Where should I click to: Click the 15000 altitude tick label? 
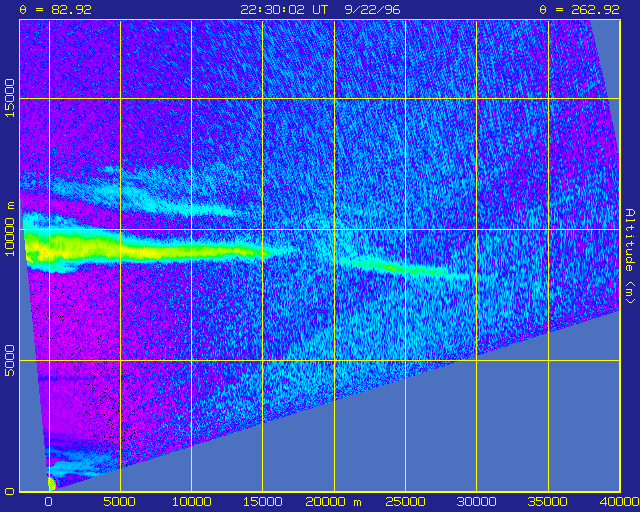(x=9, y=98)
